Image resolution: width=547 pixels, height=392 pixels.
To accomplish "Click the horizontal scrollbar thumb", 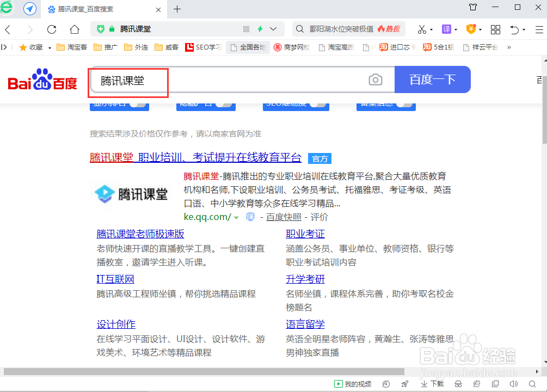I will [204, 371].
